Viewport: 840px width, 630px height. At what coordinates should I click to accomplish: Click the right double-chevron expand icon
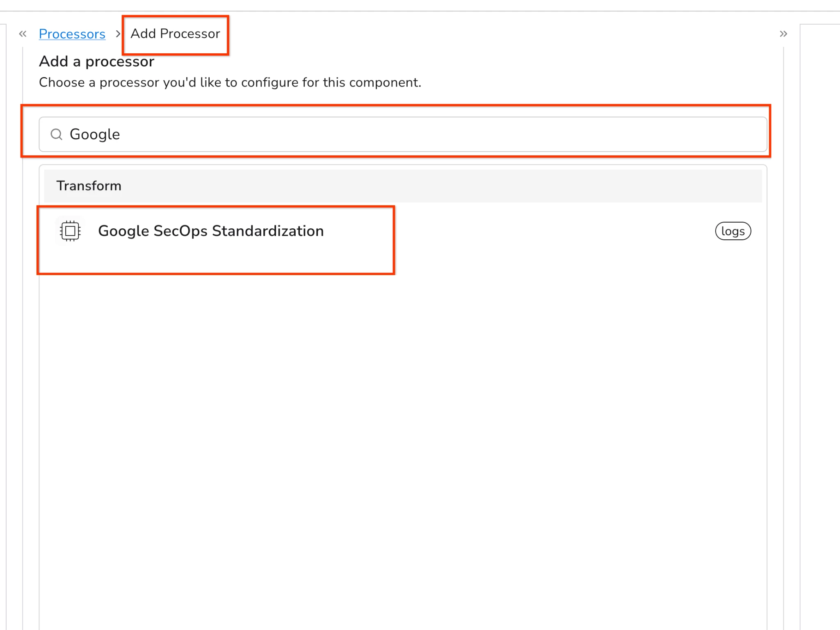tap(783, 34)
